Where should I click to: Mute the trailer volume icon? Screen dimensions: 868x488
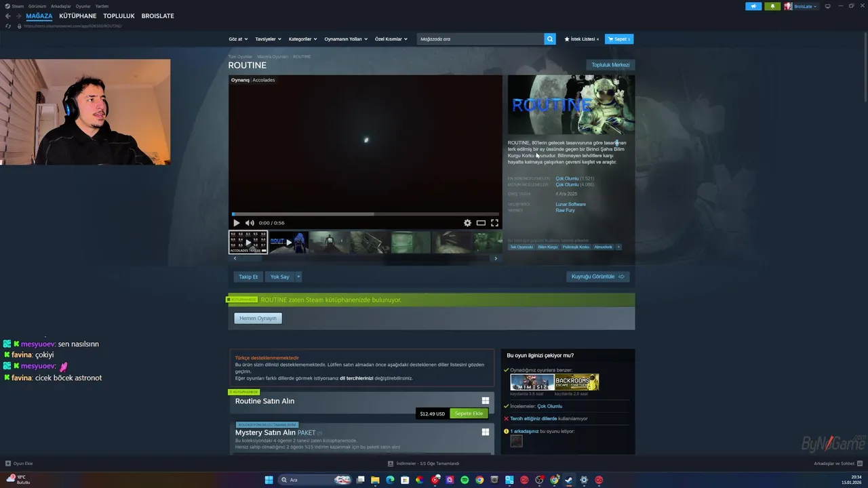[x=250, y=223]
